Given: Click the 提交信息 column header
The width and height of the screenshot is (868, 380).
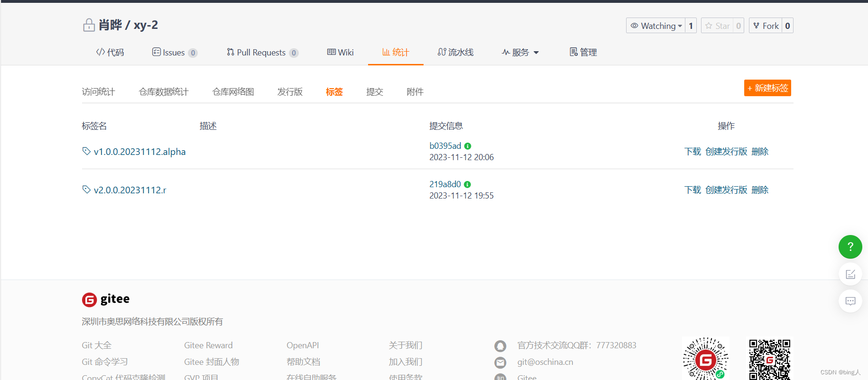Looking at the screenshot, I should coord(446,126).
